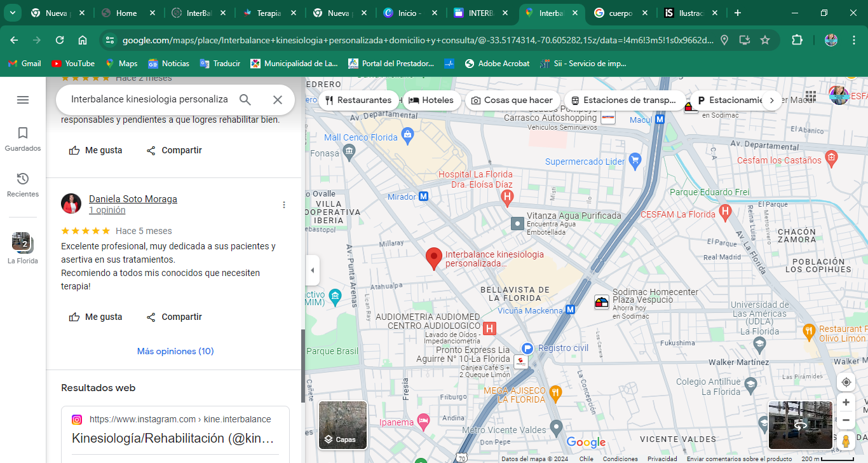Collapse the side panel arrow

pos(312,270)
